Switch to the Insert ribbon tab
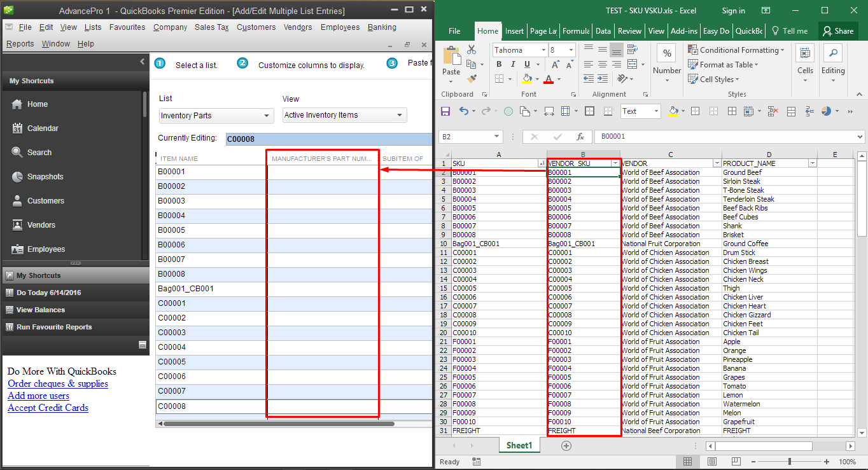 tap(514, 31)
